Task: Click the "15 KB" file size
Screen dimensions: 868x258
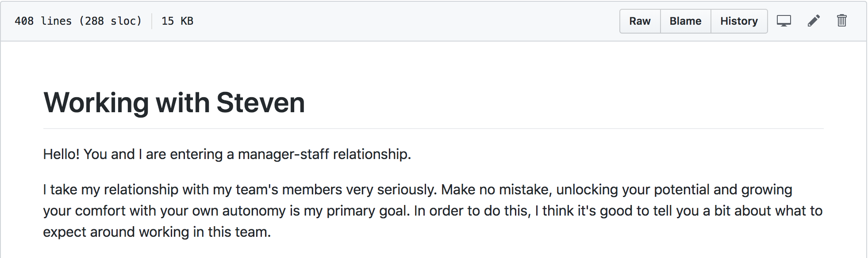Action: point(177,21)
